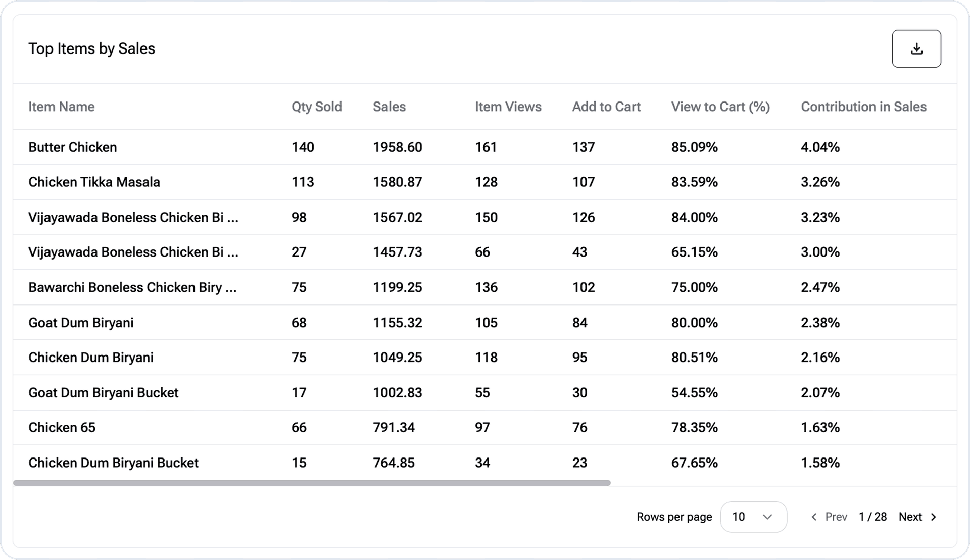Select the Chicken Dum Biryani Bucket item
The width and height of the screenshot is (970, 560).
click(x=113, y=463)
